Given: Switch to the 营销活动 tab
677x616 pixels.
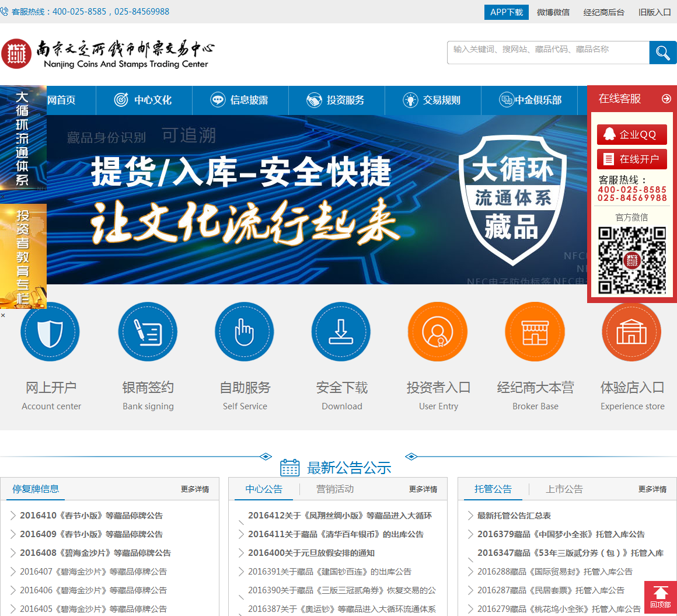Looking at the screenshot, I should pos(335,489).
